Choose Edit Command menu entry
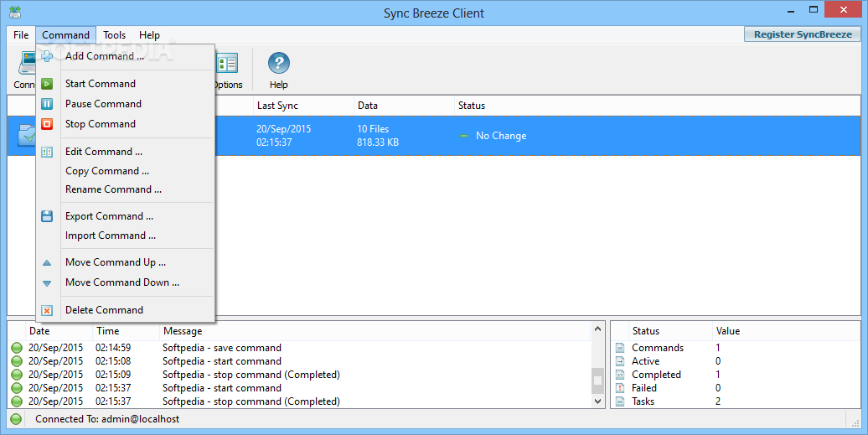The width and height of the screenshot is (868, 435). tap(125, 152)
